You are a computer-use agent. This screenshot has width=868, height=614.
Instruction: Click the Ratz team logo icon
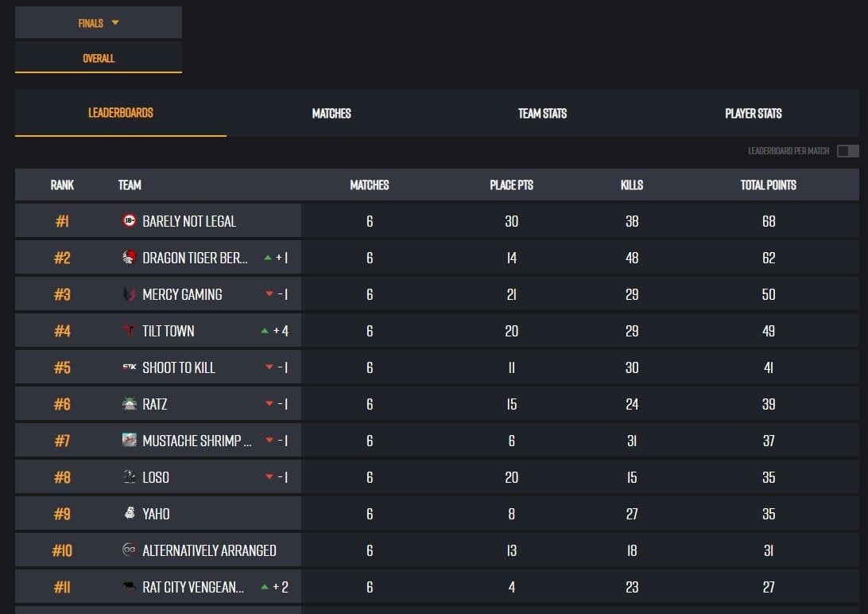click(x=130, y=404)
